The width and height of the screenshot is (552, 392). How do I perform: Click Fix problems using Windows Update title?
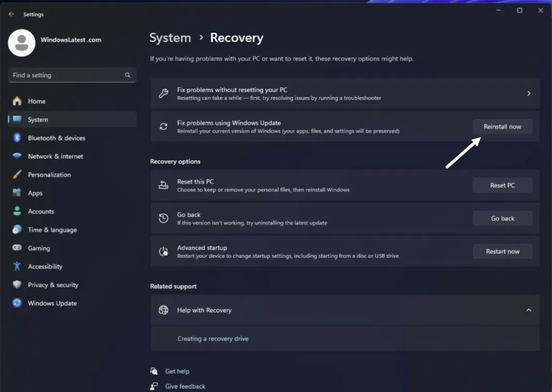click(229, 123)
